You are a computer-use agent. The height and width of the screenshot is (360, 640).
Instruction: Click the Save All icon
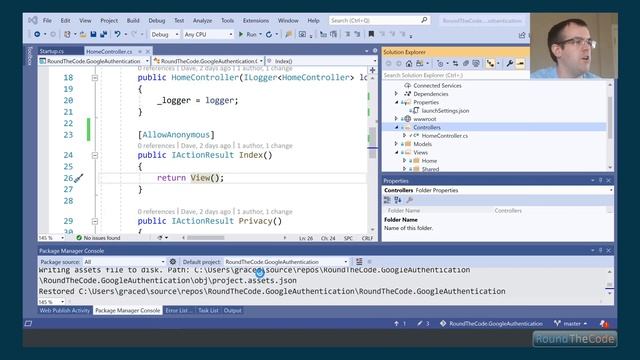pos(103,34)
